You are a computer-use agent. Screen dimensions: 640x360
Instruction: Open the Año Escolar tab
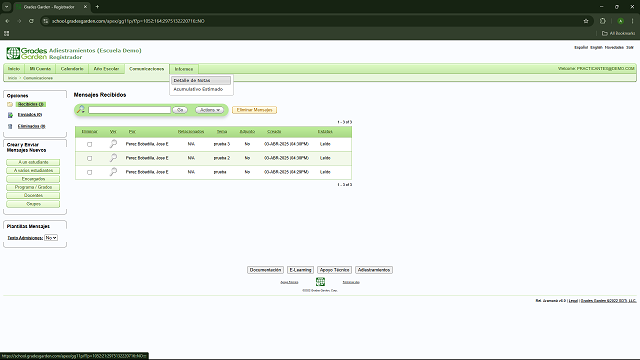pyautogui.click(x=107, y=69)
